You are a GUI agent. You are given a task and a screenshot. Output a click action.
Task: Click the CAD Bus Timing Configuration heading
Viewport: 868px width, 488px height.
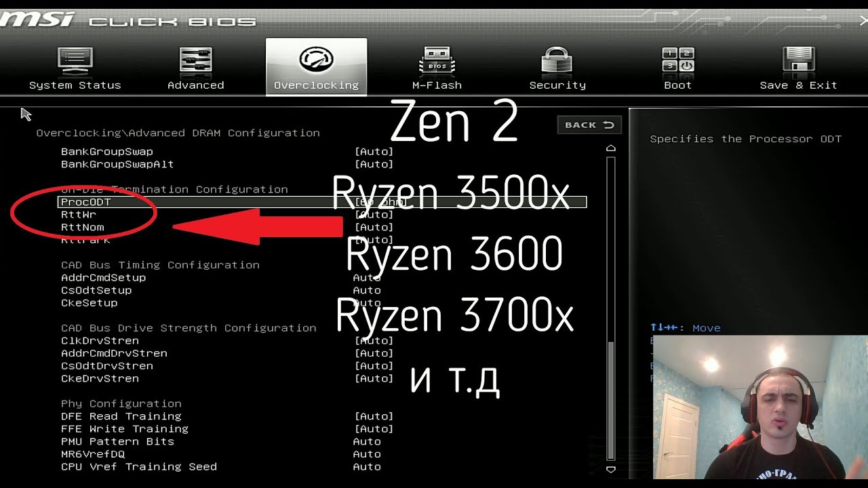(x=160, y=265)
